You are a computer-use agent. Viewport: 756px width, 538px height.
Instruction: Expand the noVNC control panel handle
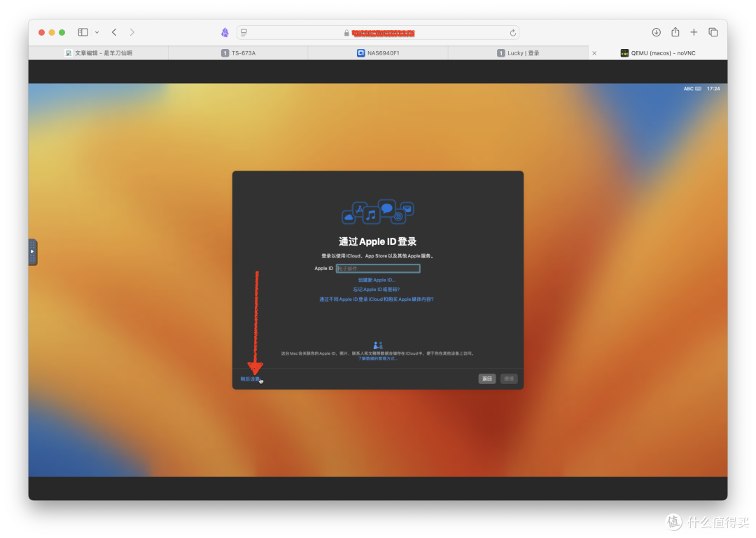31,253
